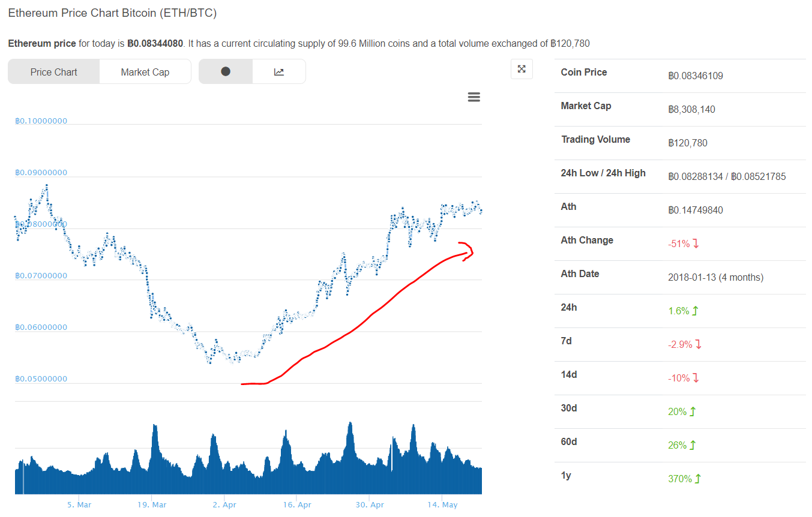Image resolution: width=812 pixels, height=517 pixels.
Task: Click the 19. Mar x-axis date label
Action: [x=151, y=505]
